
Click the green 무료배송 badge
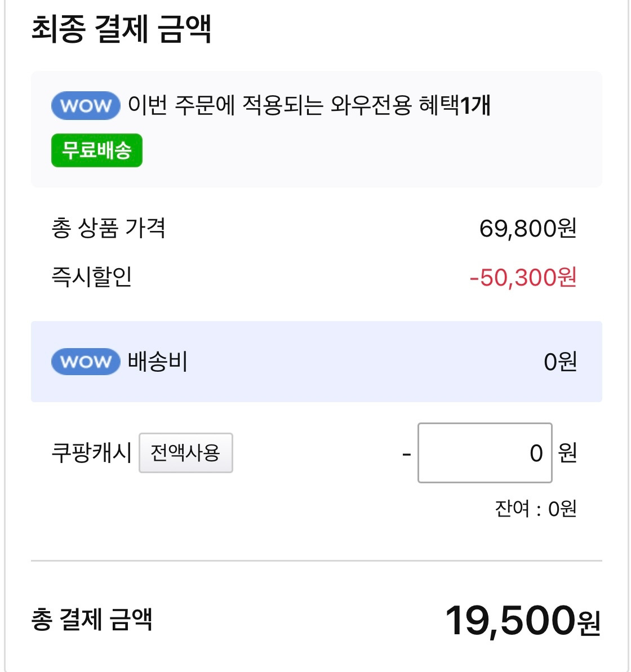[x=97, y=150]
